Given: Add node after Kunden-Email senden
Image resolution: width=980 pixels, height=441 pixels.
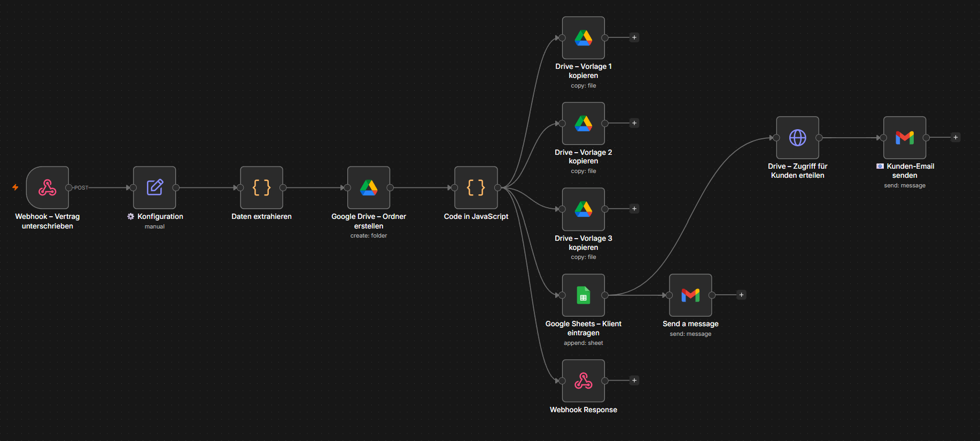Looking at the screenshot, I should point(955,137).
